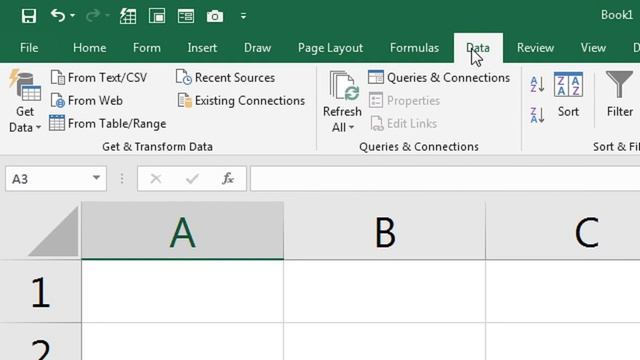640x360 pixels.
Task: Switch to the Form tab
Action: (x=147, y=48)
